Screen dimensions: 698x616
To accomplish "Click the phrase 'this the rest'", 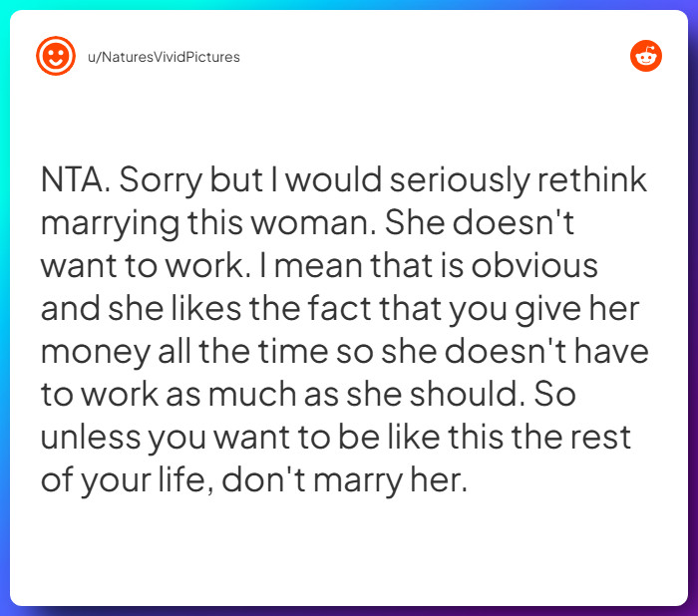I will [x=539, y=437].
